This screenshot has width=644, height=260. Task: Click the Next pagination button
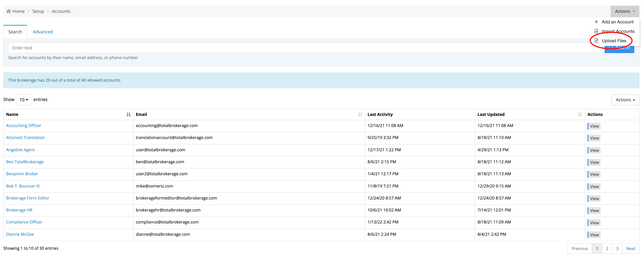pyautogui.click(x=630, y=248)
